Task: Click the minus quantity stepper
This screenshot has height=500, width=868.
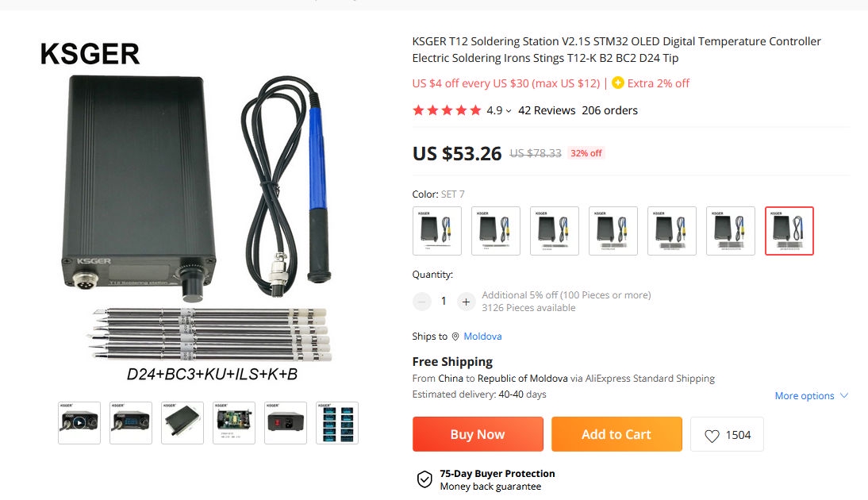Action: click(x=422, y=302)
